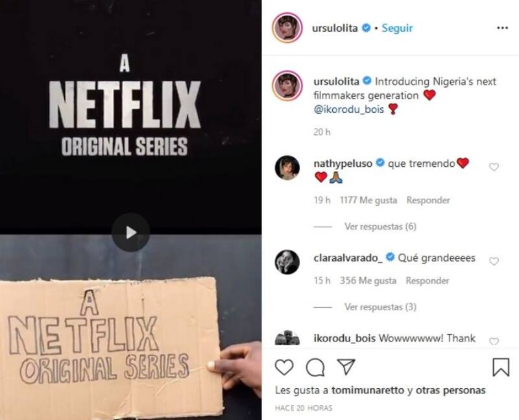Screen dimensions: 519x420
Task: Expand Ver respuestas (6) replies
Action: [380, 227]
